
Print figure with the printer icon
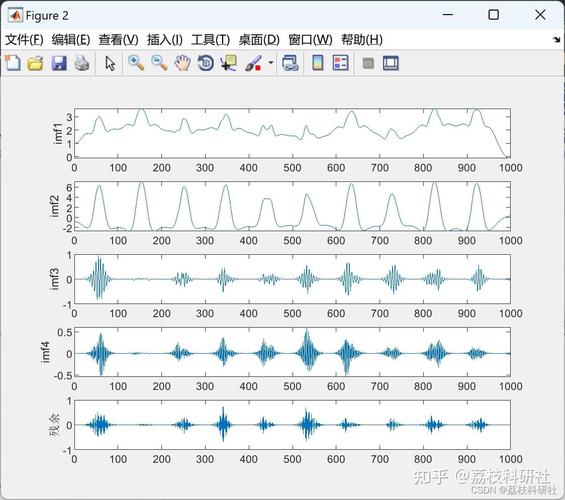82,63
